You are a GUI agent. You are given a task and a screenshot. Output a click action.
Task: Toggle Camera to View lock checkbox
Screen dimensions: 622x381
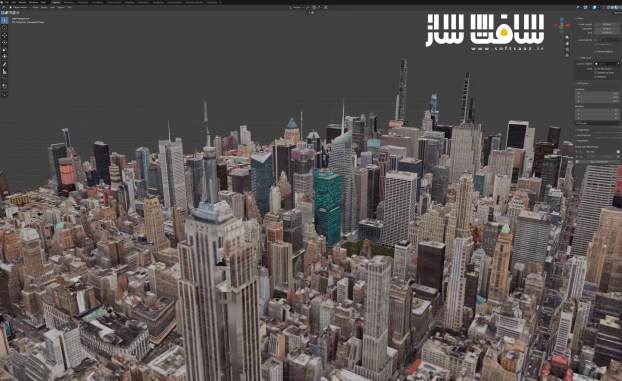coord(596,73)
